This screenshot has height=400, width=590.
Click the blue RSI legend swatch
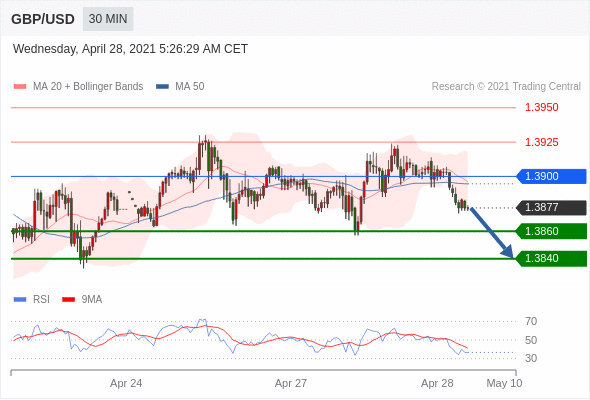[x=20, y=300]
